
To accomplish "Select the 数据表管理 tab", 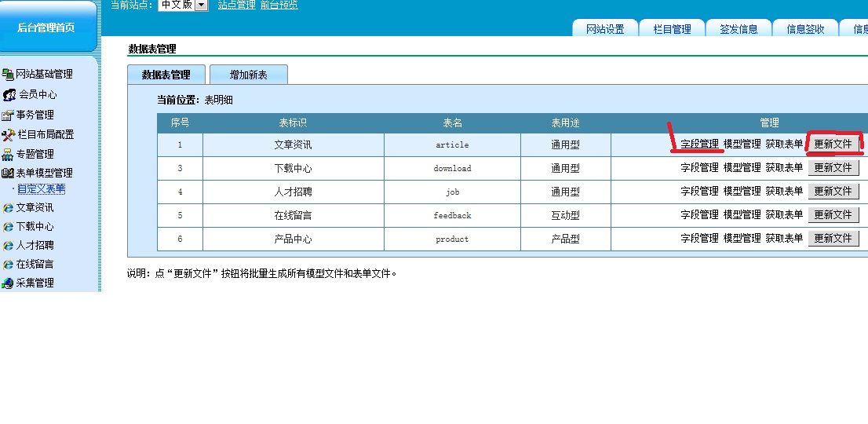I will 166,75.
